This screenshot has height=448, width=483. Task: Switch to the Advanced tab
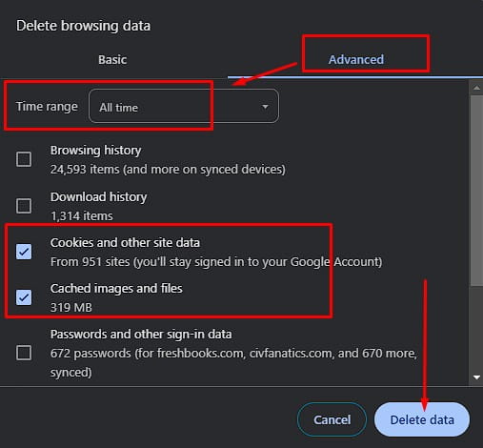(355, 60)
